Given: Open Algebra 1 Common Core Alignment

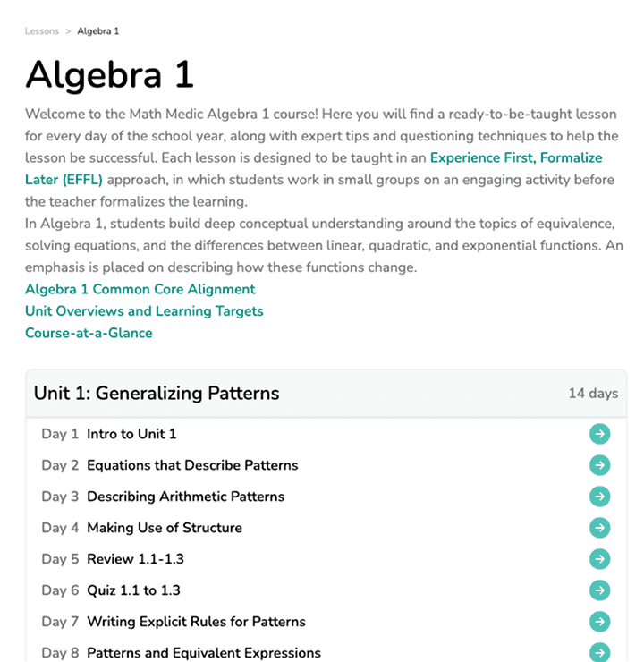Looking at the screenshot, I should (x=140, y=289).
